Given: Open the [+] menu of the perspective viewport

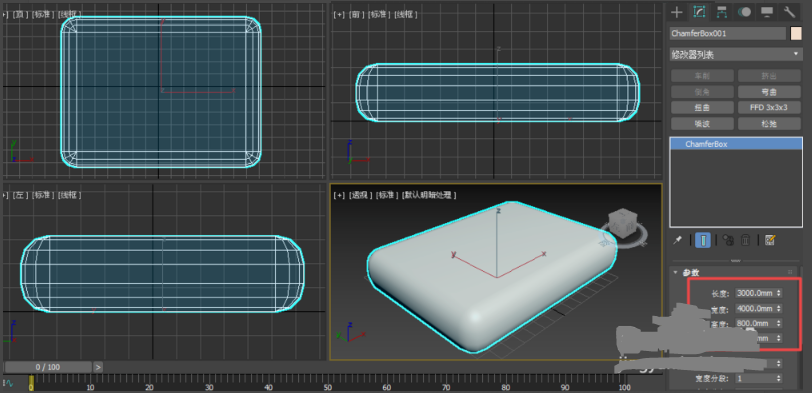Looking at the screenshot, I should tap(339, 195).
